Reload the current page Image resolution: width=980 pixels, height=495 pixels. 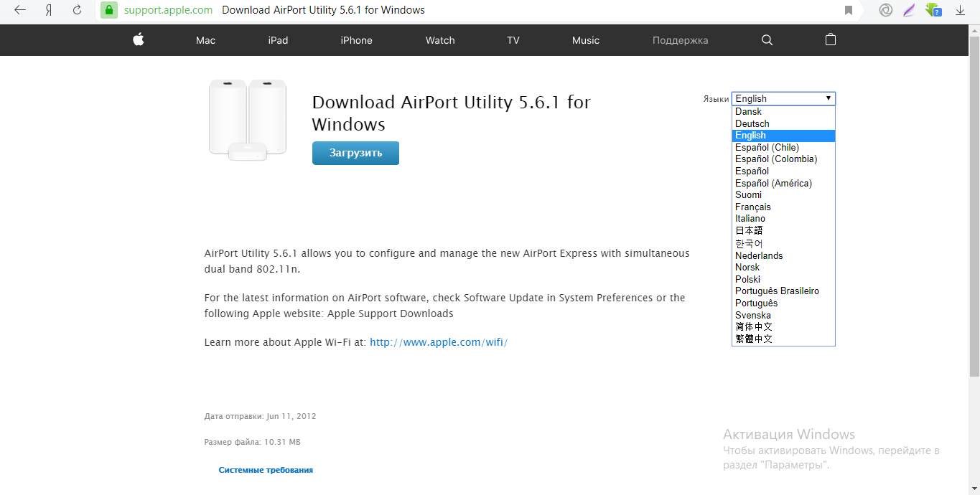tap(77, 10)
